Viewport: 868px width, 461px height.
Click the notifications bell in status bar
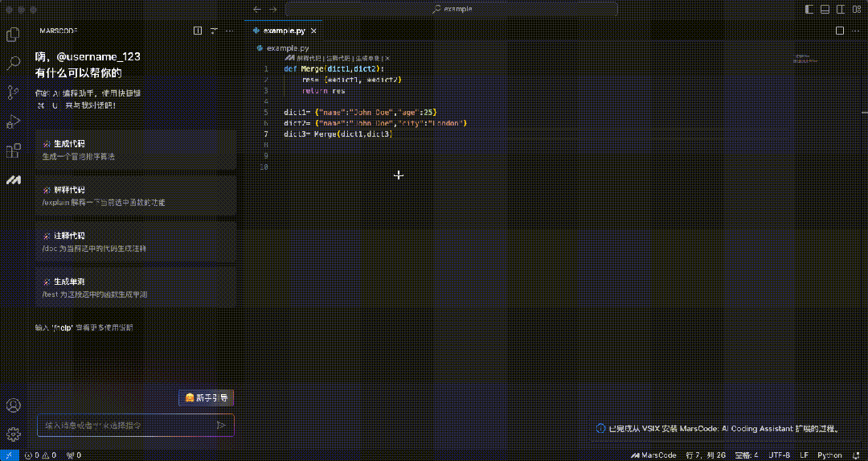click(x=856, y=455)
